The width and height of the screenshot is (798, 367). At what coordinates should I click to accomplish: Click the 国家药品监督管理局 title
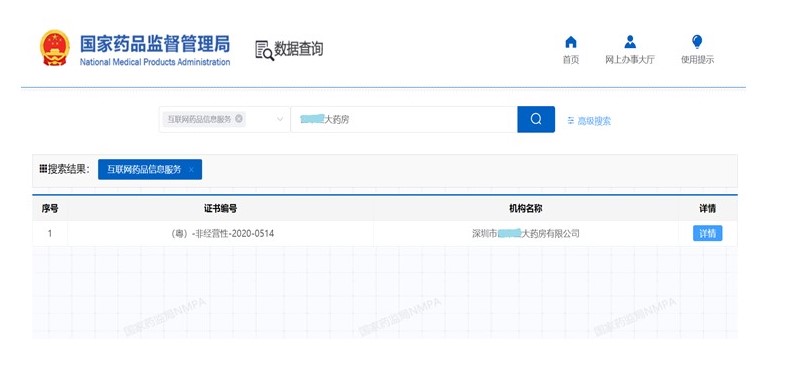point(155,44)
